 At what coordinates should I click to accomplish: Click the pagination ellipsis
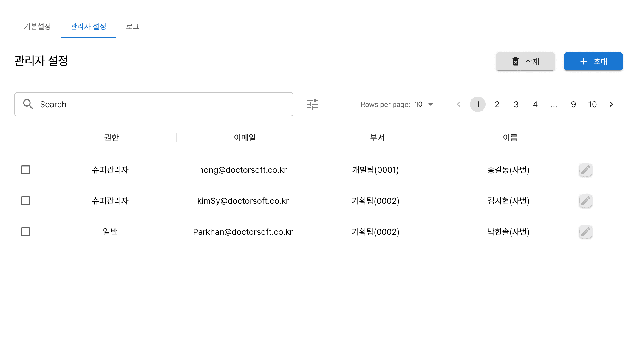554,105
